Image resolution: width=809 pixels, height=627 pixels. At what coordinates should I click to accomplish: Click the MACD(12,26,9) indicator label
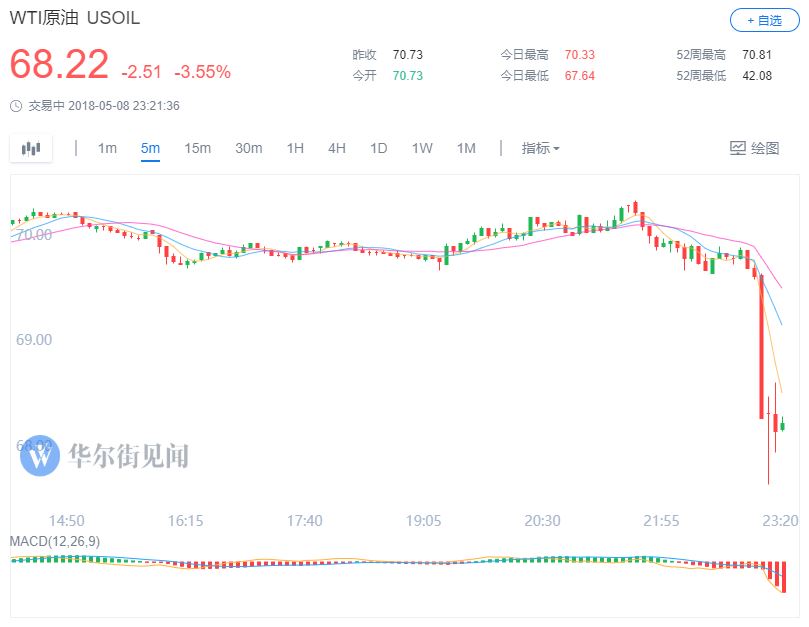click(54, 541)
